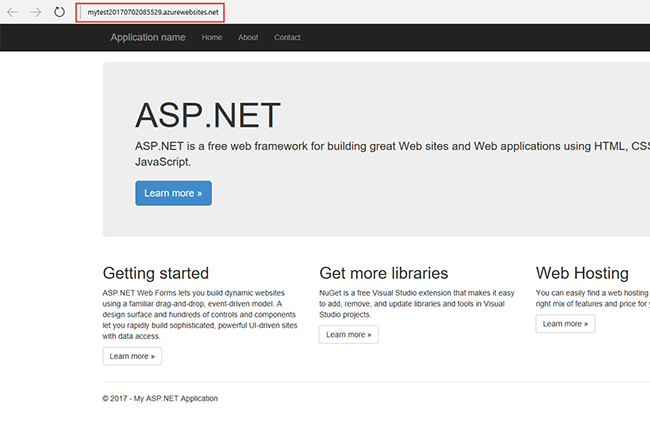
Task: Click the 'ASP.NET is a free web framework' description
Action: (392, 154)
